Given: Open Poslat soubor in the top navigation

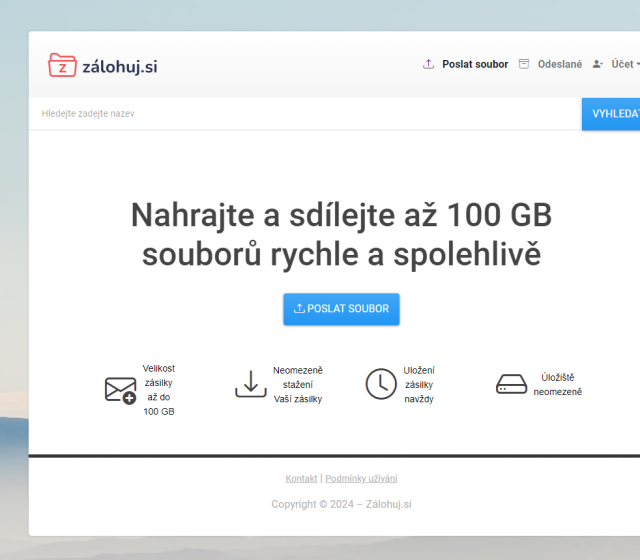Looking at the screenshot, I should [x=475, y=64].
